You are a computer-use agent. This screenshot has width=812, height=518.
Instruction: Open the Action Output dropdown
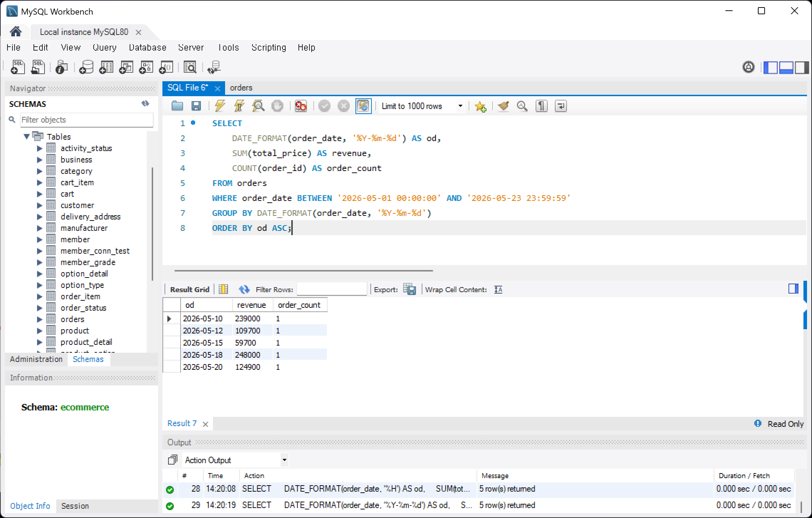[x=235, y=460]
